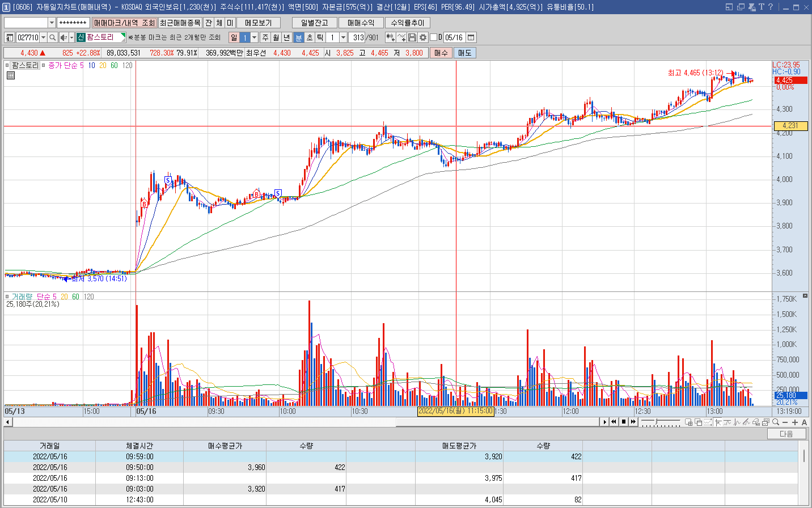
Task: Open the stock list icon left of code 027710
Action: click(x=10, y=37)
